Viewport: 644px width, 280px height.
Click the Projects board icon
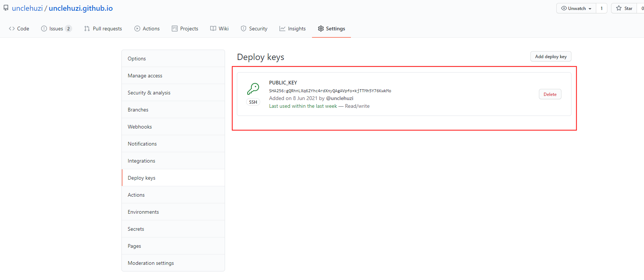pyautogui.click(x=175, y=29)
